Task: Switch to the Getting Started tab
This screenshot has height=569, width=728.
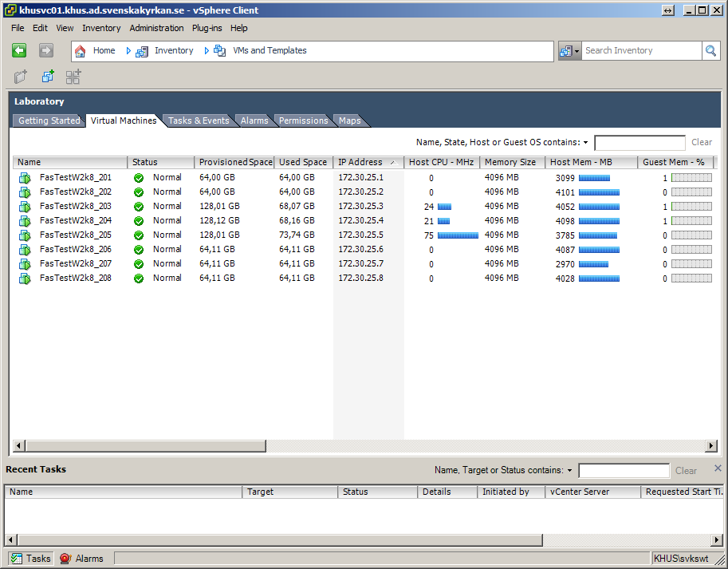Action: [49, 121]
